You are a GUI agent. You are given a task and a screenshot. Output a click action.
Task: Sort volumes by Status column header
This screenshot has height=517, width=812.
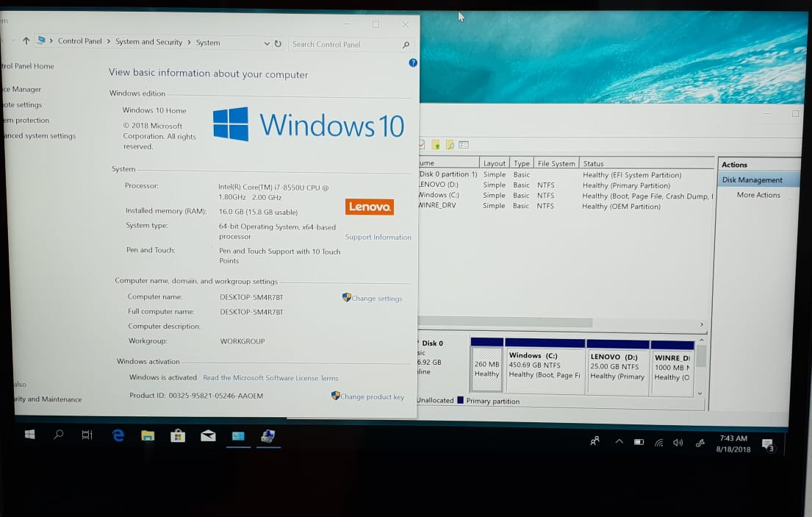(646, 163)
